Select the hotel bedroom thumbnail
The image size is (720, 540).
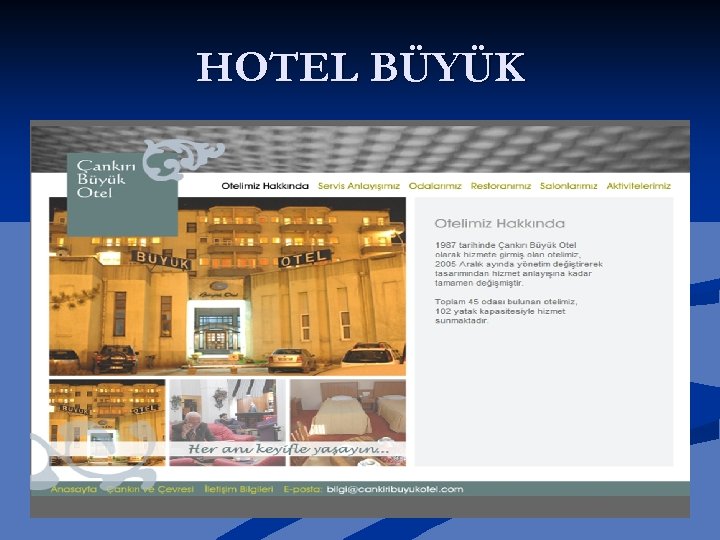point(348,422)
